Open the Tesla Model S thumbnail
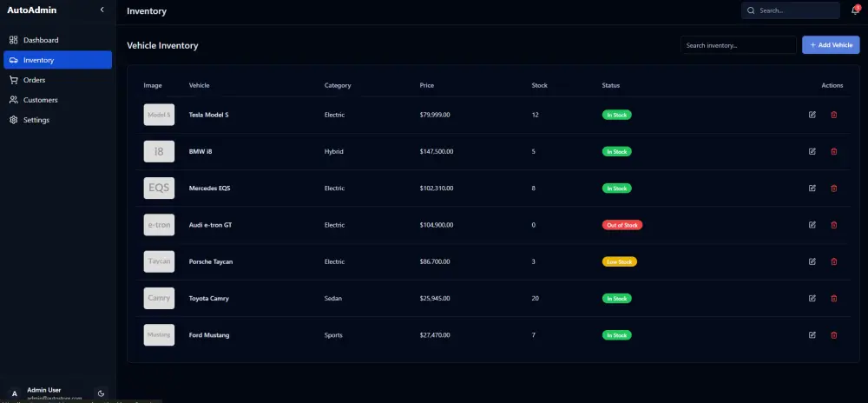868x403 pixels. pyautogui.click(x=159, y=115)
